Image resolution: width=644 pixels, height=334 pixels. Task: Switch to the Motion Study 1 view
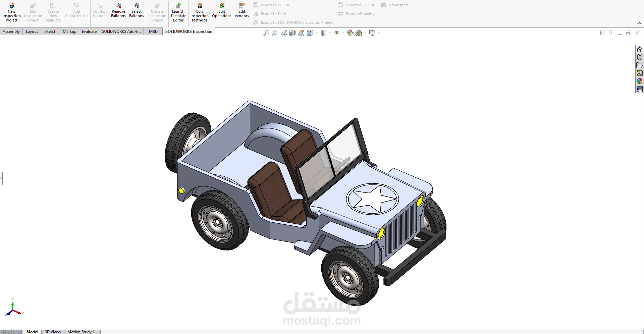tap(82, 332)
